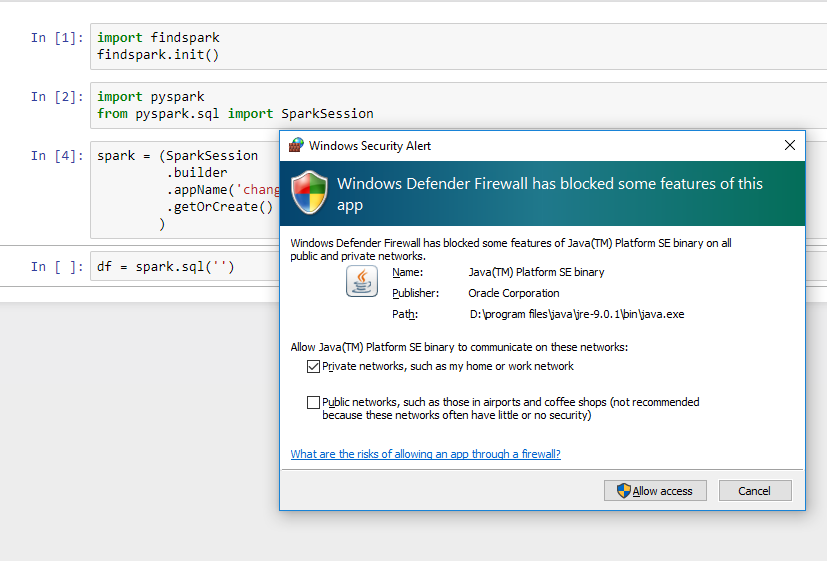Screen dimensions: 827x561
Task: Open the firewall risks help link
Action: coord(426,454)
